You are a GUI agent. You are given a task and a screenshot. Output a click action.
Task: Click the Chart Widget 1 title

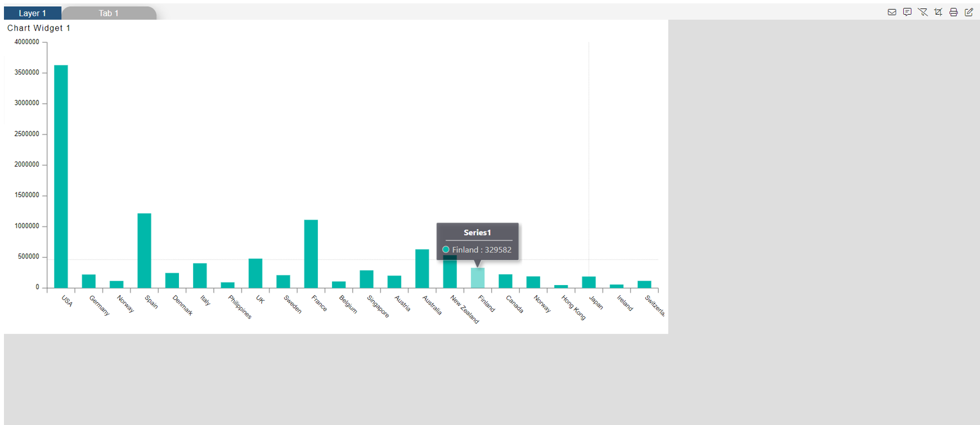(x=39, y=28)
